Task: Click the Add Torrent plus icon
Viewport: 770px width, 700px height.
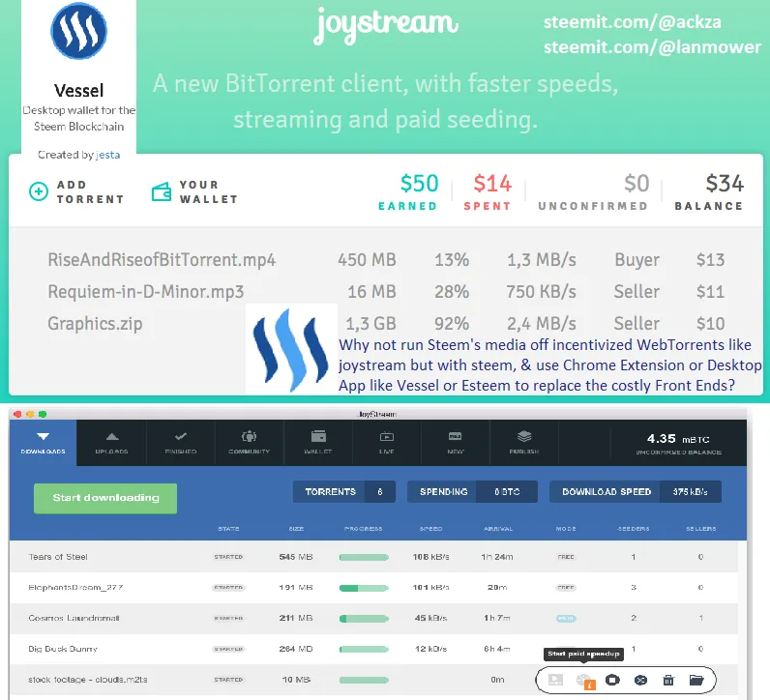Action: [x=39, y=191]
